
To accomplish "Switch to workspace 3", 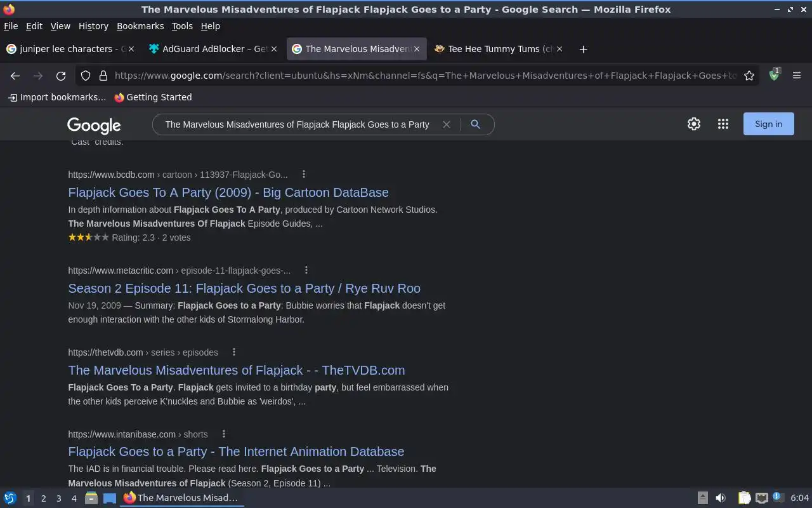I will 58,498.
